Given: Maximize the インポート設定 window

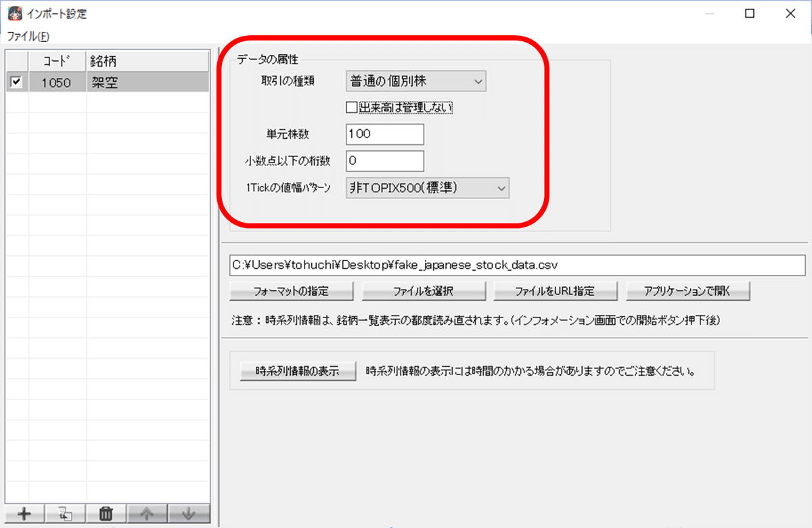Looking at the screenshot, I should click(x=750, y=13).
